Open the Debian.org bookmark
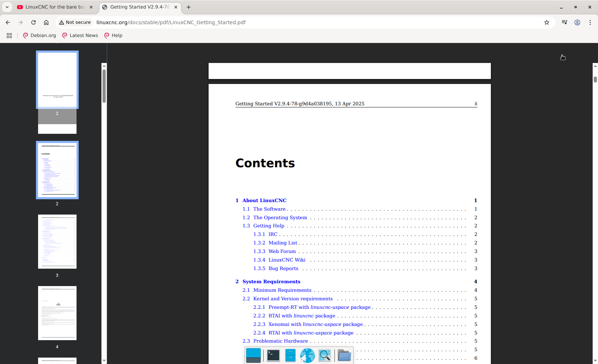 [x=40, y=35]
